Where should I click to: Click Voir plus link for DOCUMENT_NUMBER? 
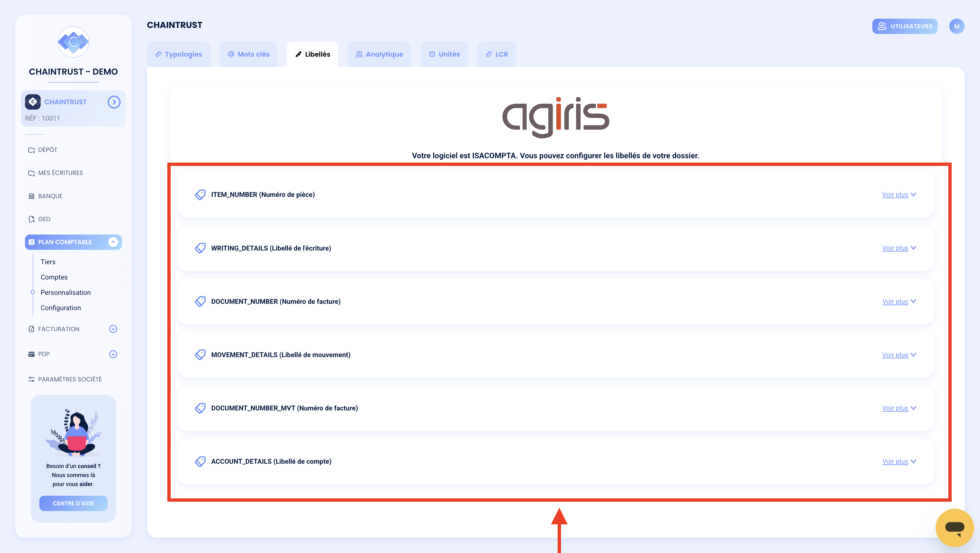(x=895, y=301)
